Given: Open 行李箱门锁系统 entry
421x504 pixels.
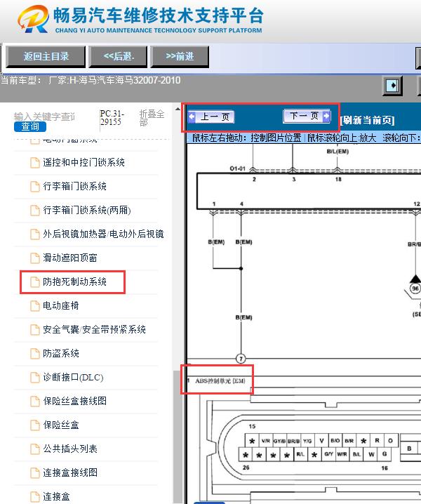Looking at the screenshot, I should (75, 187).
